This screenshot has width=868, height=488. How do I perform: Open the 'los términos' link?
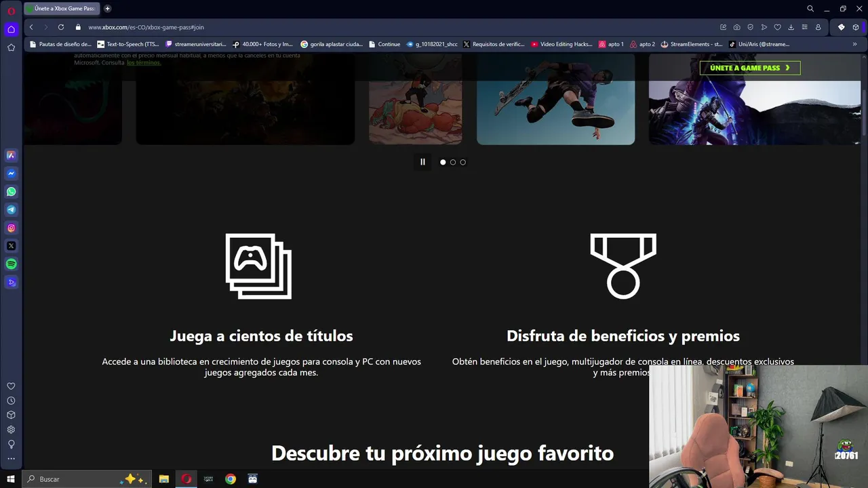point(144,62)
